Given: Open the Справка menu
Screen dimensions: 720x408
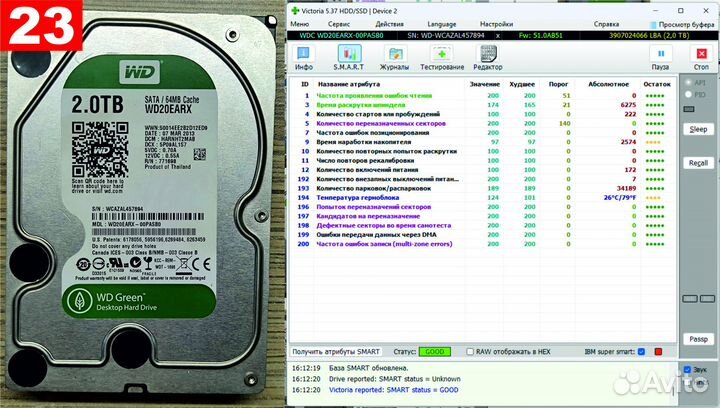Looking at the screenshot, I should pos(606,24).
